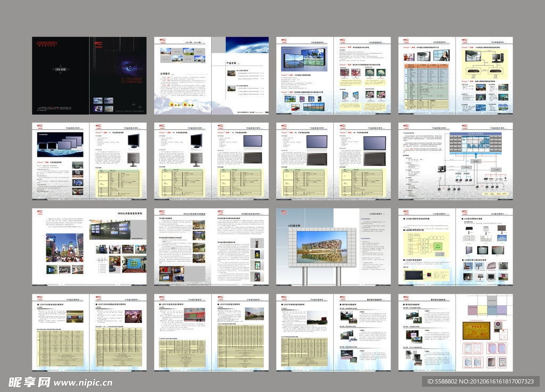Click the busy street crowd photo
This screenshot has width=545, height=392.
pyautogui.click(x=64, y=247)
